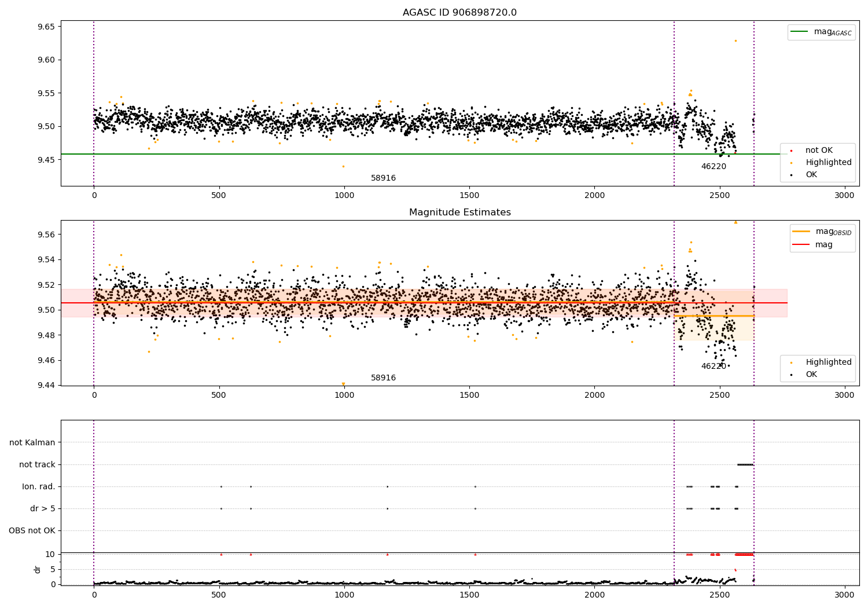Click the 3000 x-axis tick under top plot
The image size is (868, 608).
click(845, 196)
